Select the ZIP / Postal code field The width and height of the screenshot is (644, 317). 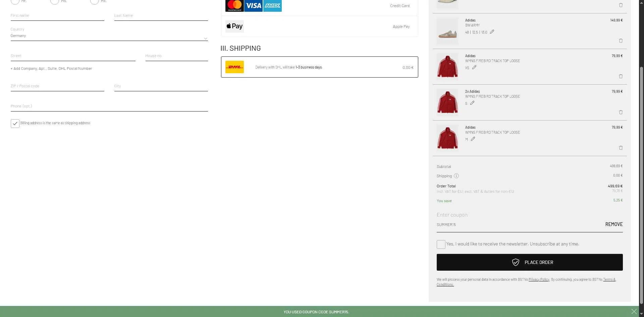[x=57, y=86]
